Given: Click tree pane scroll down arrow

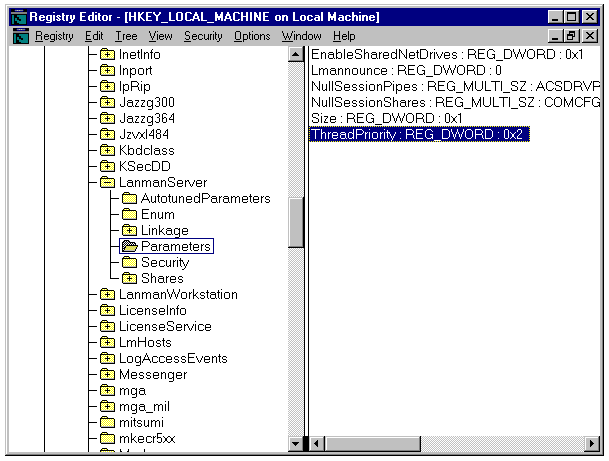Looking at the screenshot, I should click(296, 443).
